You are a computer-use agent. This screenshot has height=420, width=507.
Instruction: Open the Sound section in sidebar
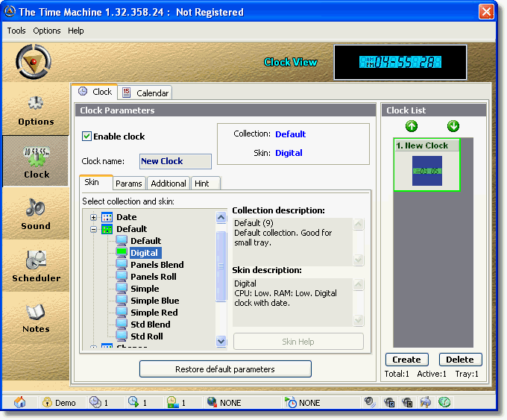pos(36,213)
